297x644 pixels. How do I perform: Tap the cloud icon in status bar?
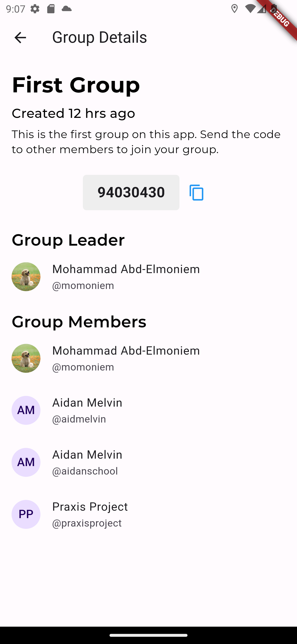pos(66,9)
